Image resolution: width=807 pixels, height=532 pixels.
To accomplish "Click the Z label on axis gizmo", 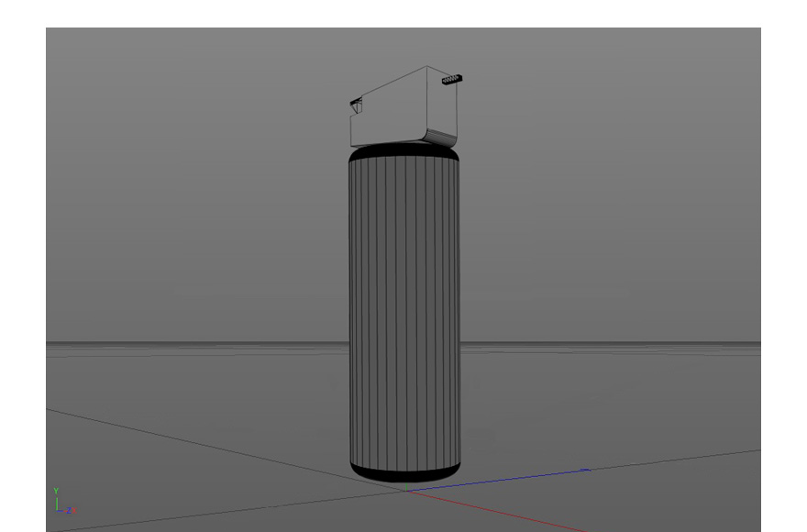I will pos(67,509).
